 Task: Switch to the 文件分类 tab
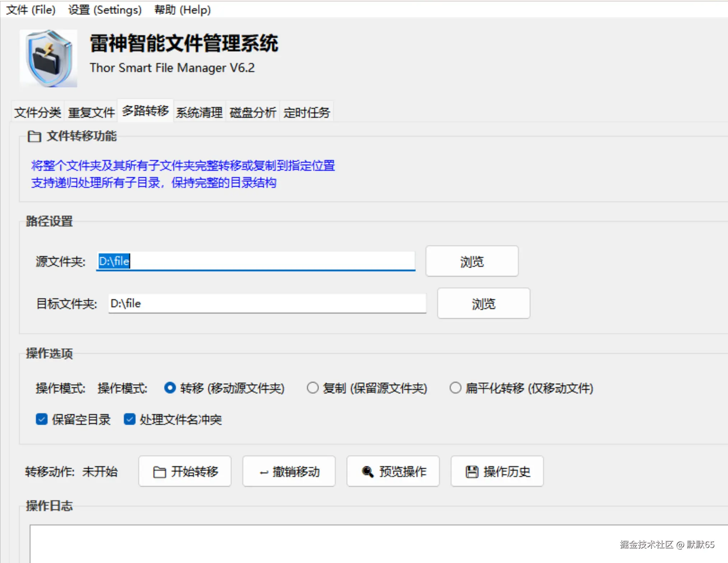tap(38, 112)
